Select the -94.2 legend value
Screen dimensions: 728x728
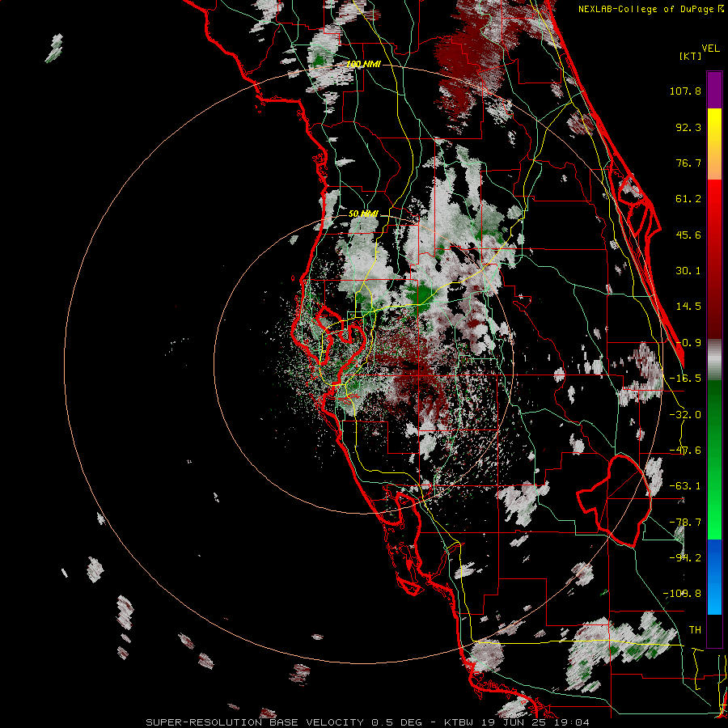(685, 558)
